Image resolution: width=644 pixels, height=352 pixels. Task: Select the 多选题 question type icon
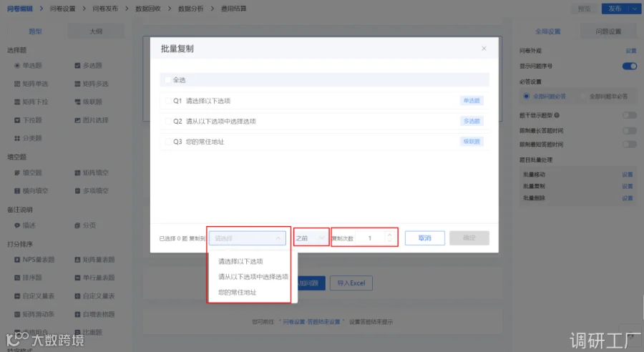coord(77,66)
